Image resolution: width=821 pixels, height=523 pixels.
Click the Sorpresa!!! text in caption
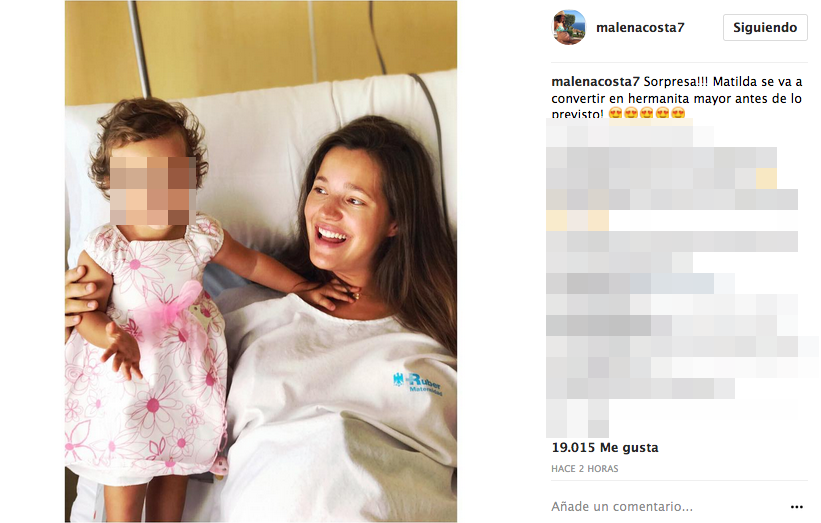click(675, 82)
